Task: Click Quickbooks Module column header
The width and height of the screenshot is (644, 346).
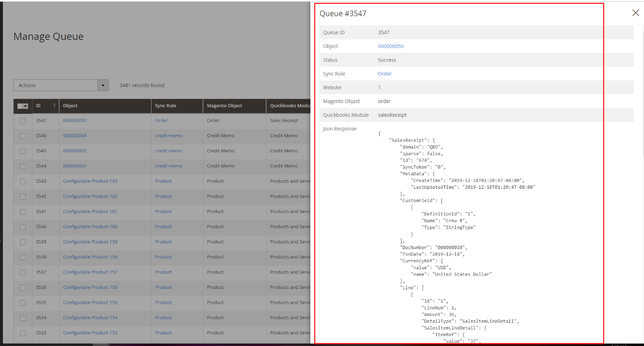Action: [289, 106]
